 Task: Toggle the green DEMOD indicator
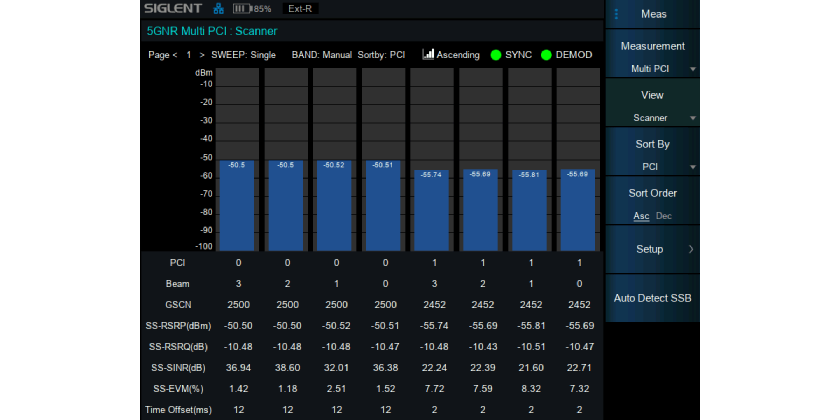point(546,54)
